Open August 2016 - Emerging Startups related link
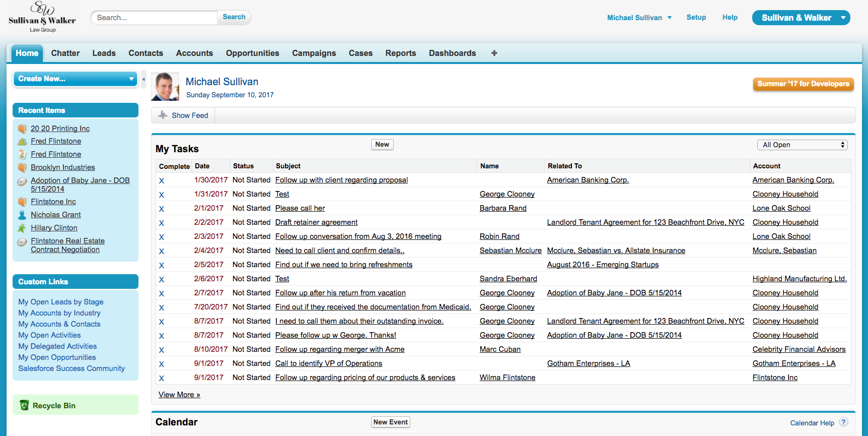Image resolution: width=868 pixels, height=436 pixels. [603, 265]
